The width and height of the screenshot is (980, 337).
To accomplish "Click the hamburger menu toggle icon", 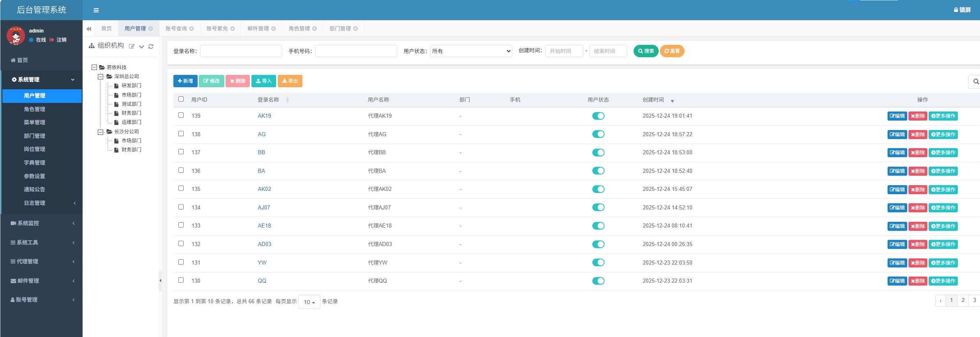I will pyautogui.click(x=96, y=10).
